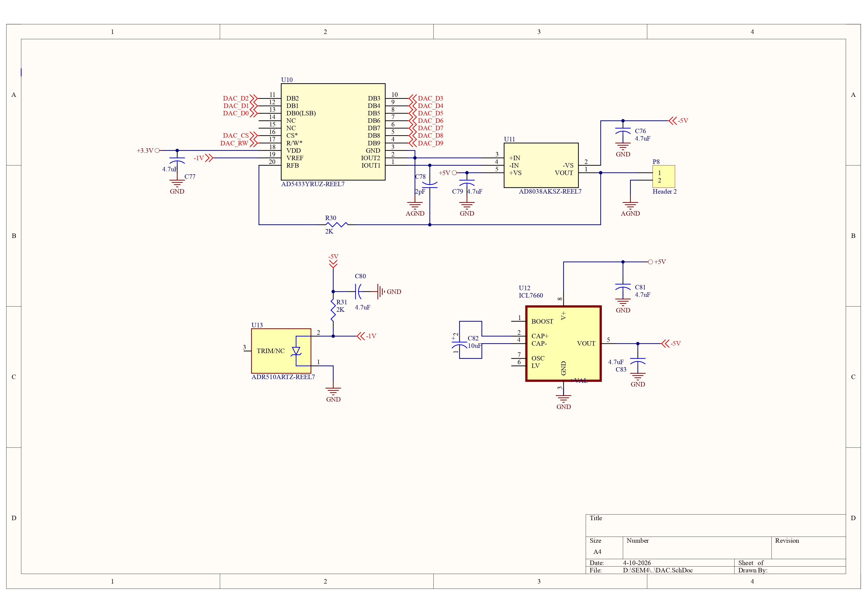Select the R31 2K resistor symbol

333,310
